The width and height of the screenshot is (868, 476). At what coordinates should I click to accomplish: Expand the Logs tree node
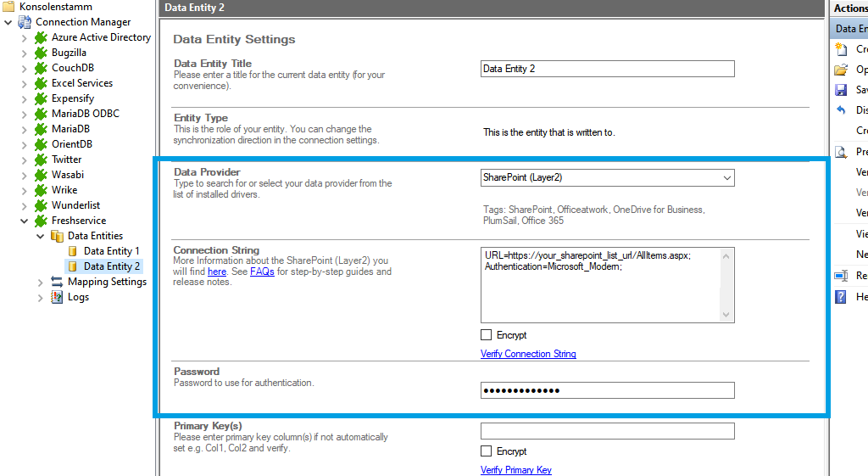[41, 298]
